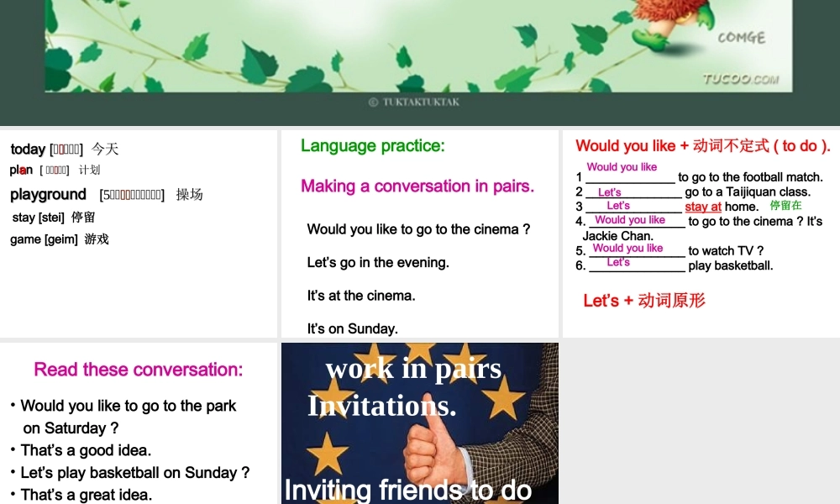Click the word 'today' in vocabulary list
Image resolution: width=840 pixels, height=504 pixels.
tap(28, 149)
